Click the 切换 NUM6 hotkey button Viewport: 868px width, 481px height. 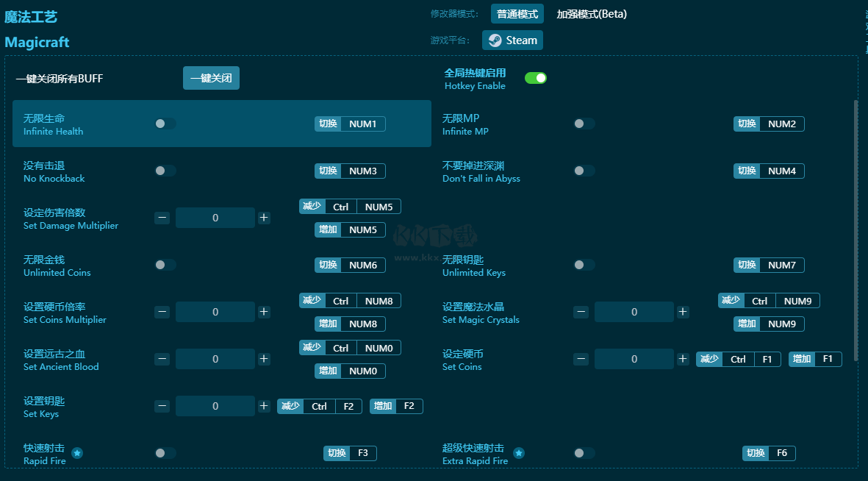click(x=350, y=265)
